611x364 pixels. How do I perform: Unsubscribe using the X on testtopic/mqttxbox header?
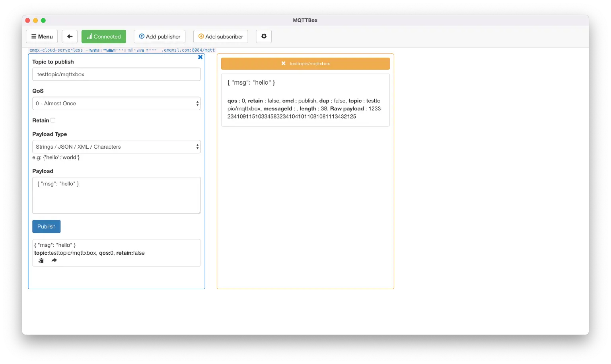[x=283, y=63]
